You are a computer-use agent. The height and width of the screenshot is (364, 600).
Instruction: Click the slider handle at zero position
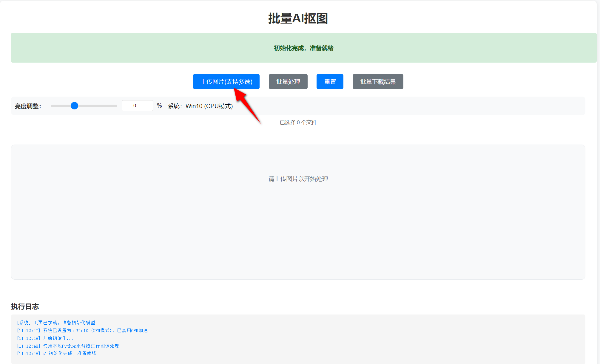click(x=74, y=106)
